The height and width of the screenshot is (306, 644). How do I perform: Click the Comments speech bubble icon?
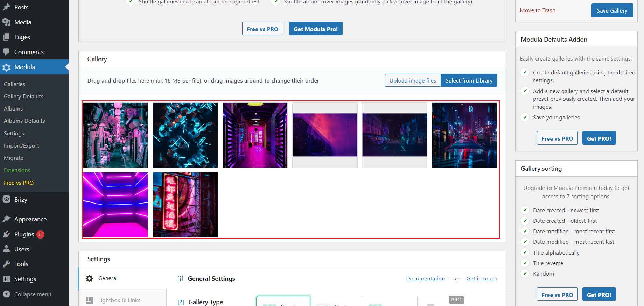tap(6, 52)
